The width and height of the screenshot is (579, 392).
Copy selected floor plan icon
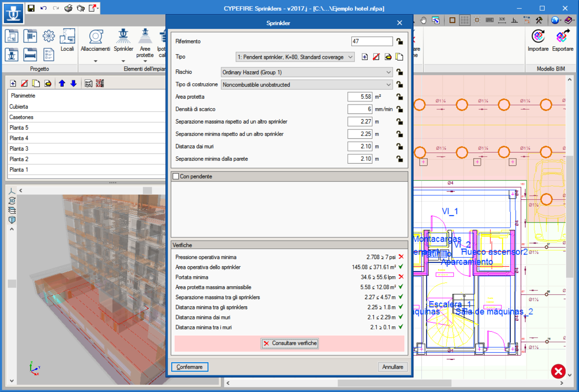[36, 83]
